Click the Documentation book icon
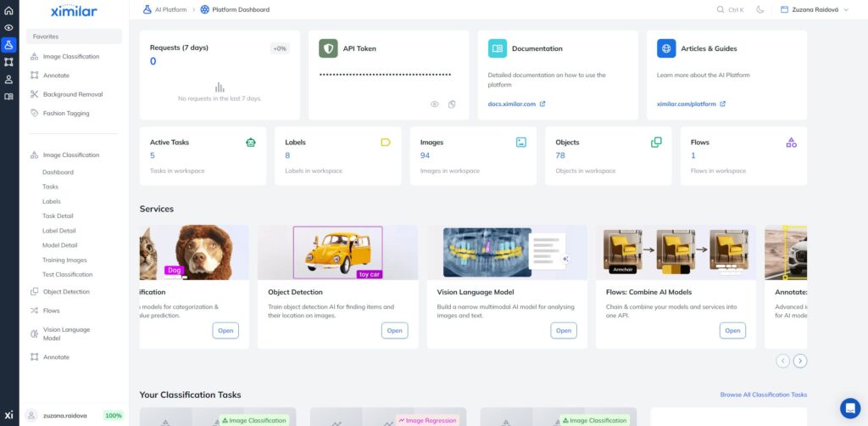The image size is (868, 426). (497, 48)
